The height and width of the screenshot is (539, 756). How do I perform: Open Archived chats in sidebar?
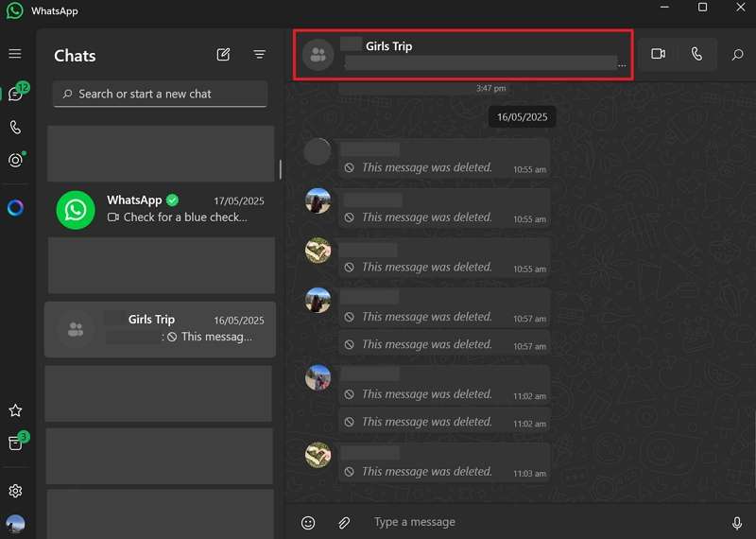pos(15,443)
